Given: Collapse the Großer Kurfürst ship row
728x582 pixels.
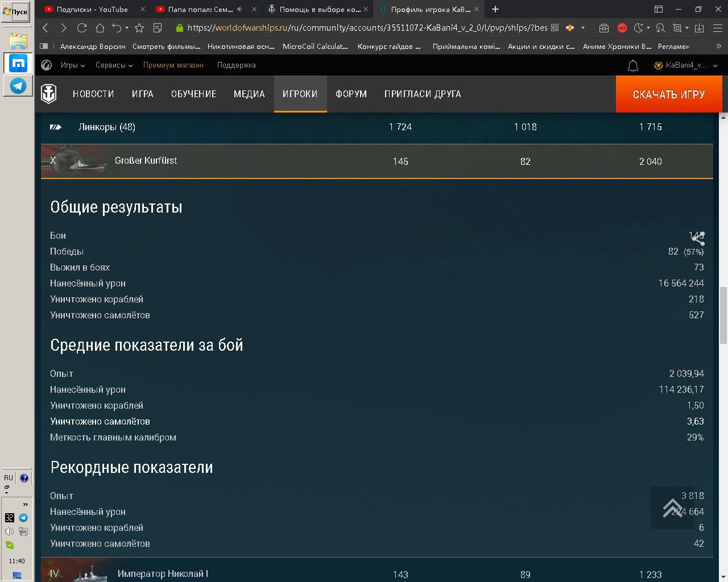Looking at the screenshot, I should pos(377,161).
